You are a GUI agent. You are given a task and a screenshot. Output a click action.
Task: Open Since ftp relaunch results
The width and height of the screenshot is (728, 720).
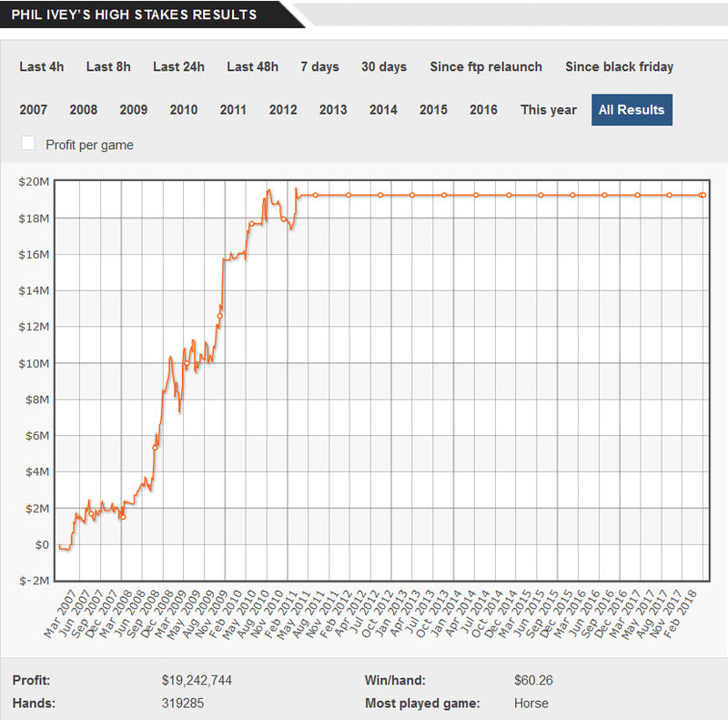coord(486,66)
